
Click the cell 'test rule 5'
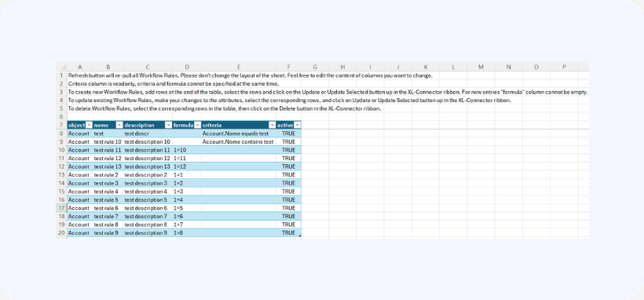coord(108,199)
